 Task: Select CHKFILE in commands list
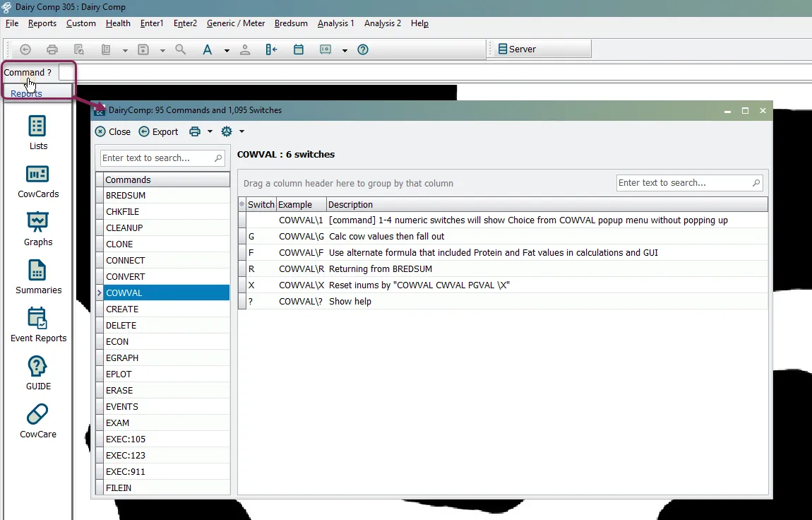pos(166,212)
